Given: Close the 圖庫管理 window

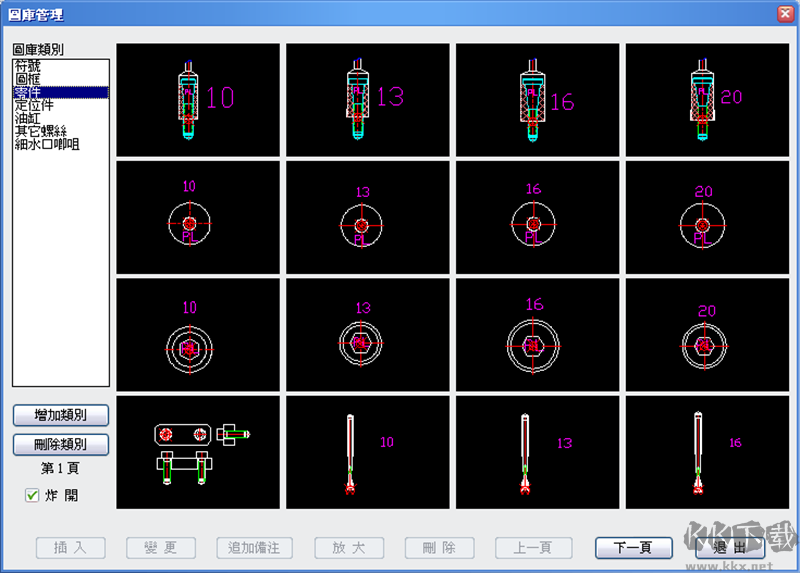Looking at the screenshot, I should point(785,15).
